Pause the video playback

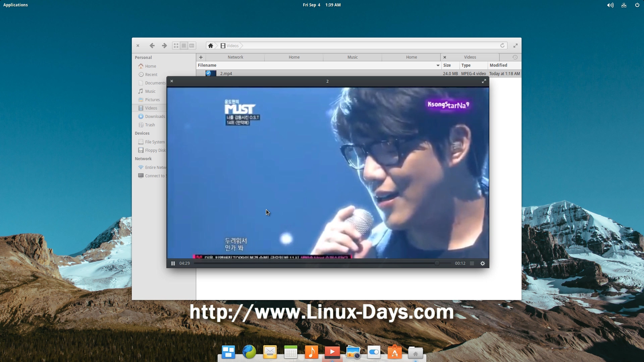(173, 263)
